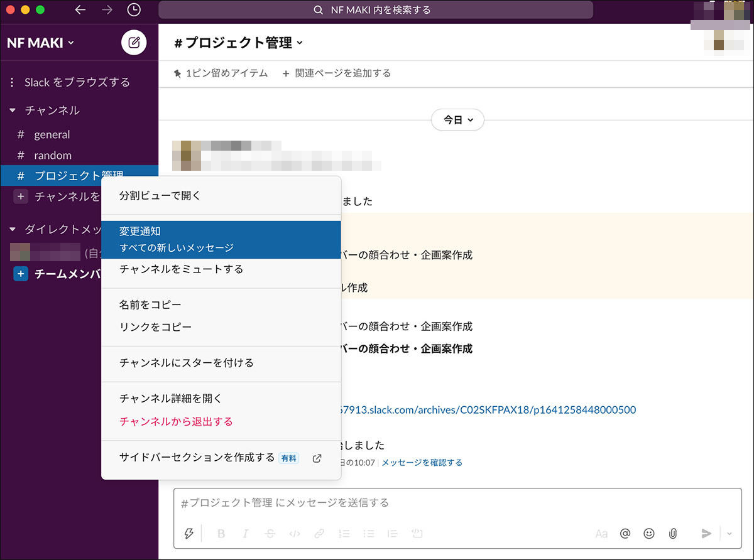The width and height of the screenshot is (754, 560).
Task: Click the plus icon next to チームメンバー
Action: (x=21, y=274)
